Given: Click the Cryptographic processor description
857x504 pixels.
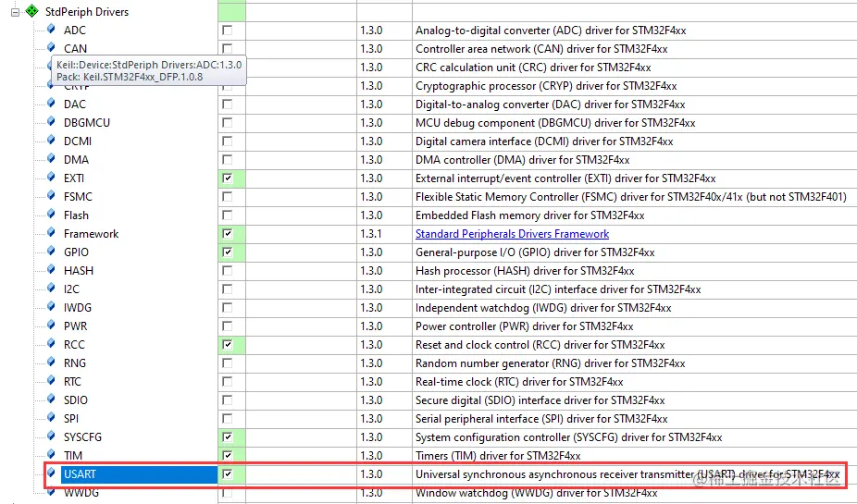Looking at the screenshot, I should coord(546,86).
